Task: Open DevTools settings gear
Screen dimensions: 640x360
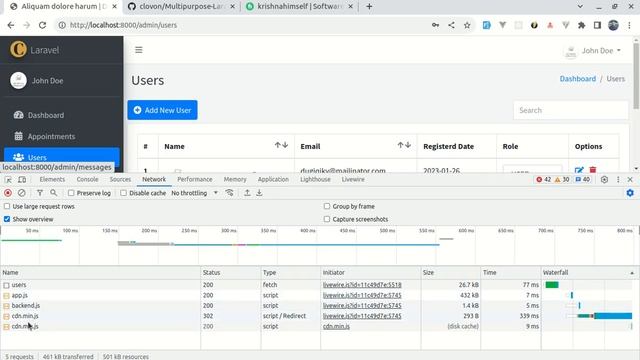Action: (x=604, y=180)
